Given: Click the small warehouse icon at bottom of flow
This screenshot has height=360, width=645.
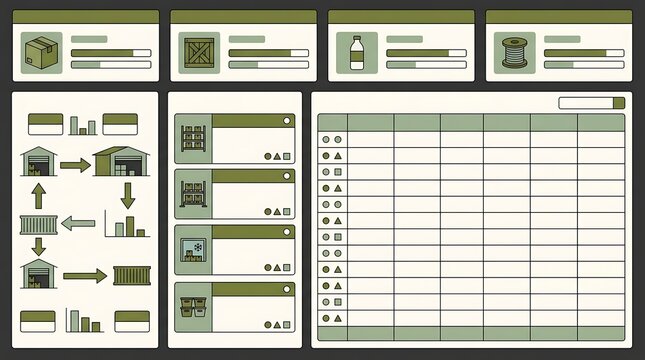Looking at the screenshot, I should [x=39, y=274].
